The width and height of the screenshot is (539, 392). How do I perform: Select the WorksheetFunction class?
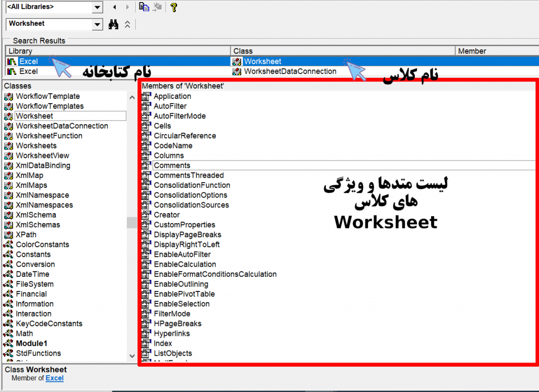49,136
